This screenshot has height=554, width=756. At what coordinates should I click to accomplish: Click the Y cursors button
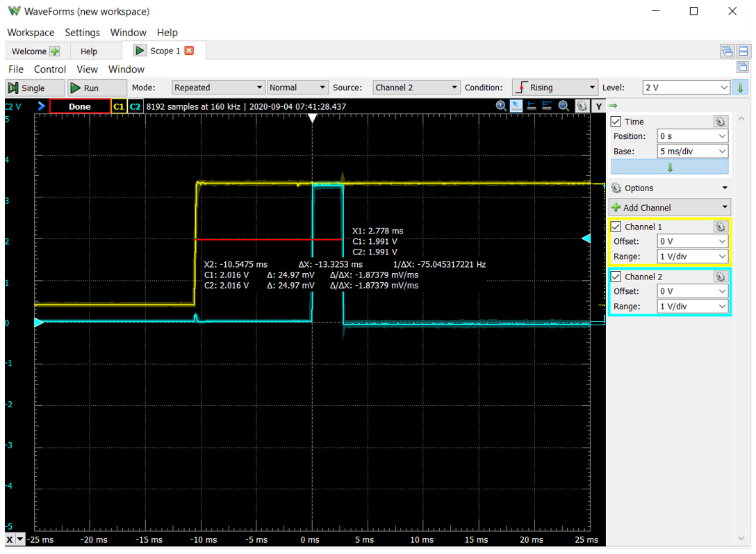598,106
